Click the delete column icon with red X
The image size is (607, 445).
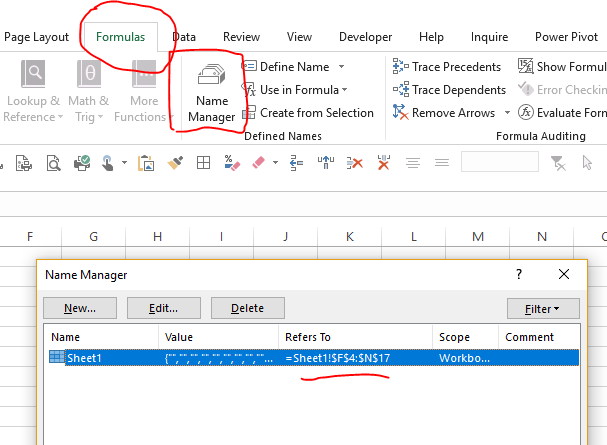[x=384, y=163]
